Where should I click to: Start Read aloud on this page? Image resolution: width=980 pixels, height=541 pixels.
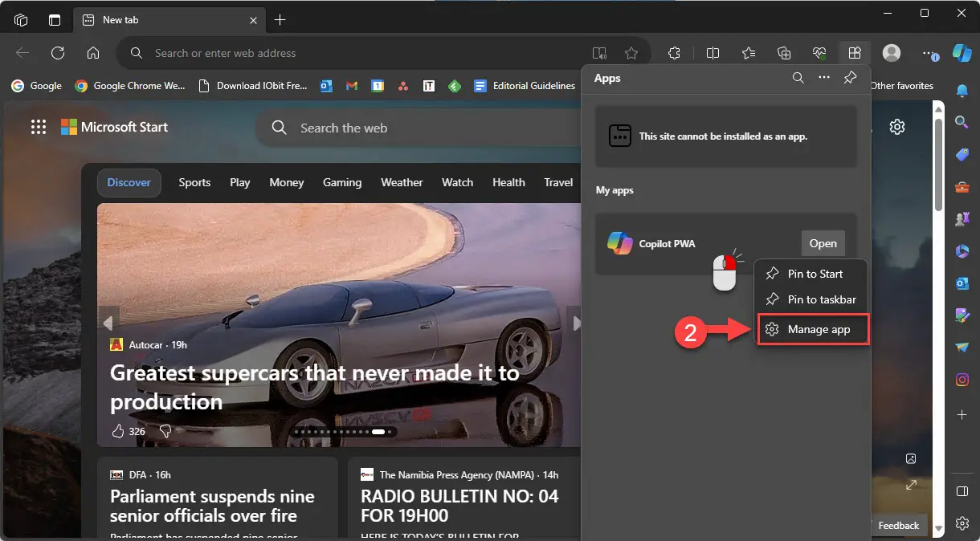point(599,53)
